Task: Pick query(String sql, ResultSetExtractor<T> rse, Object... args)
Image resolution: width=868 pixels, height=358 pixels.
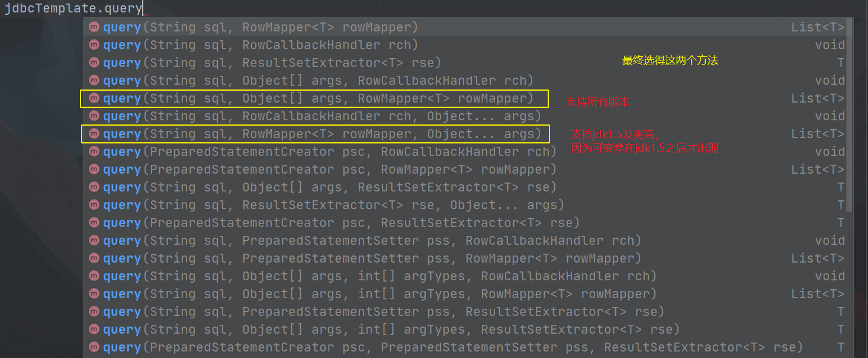Action: [x=464, y=205]
